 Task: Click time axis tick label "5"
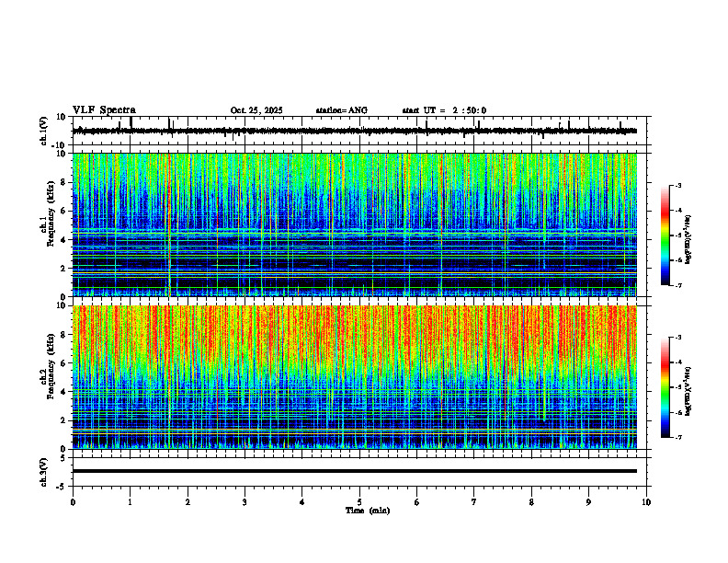359,502
